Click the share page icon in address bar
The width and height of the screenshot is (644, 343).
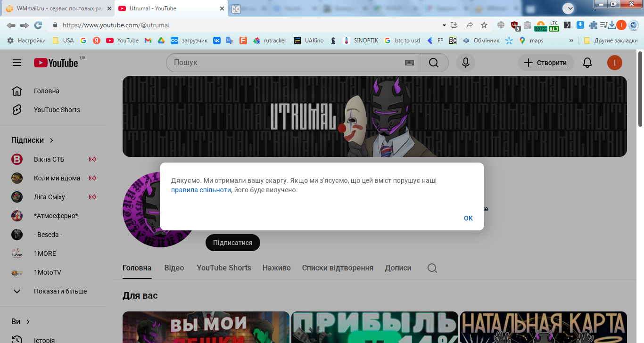469,25
